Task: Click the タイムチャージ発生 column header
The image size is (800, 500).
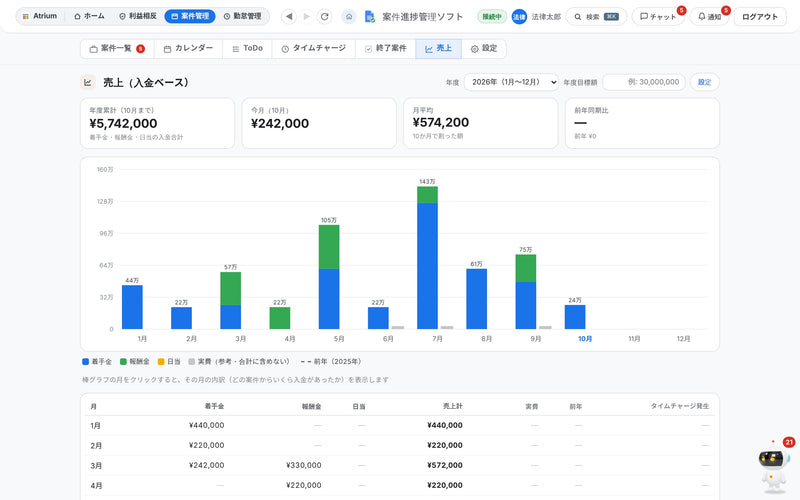Action: [680, 406]
